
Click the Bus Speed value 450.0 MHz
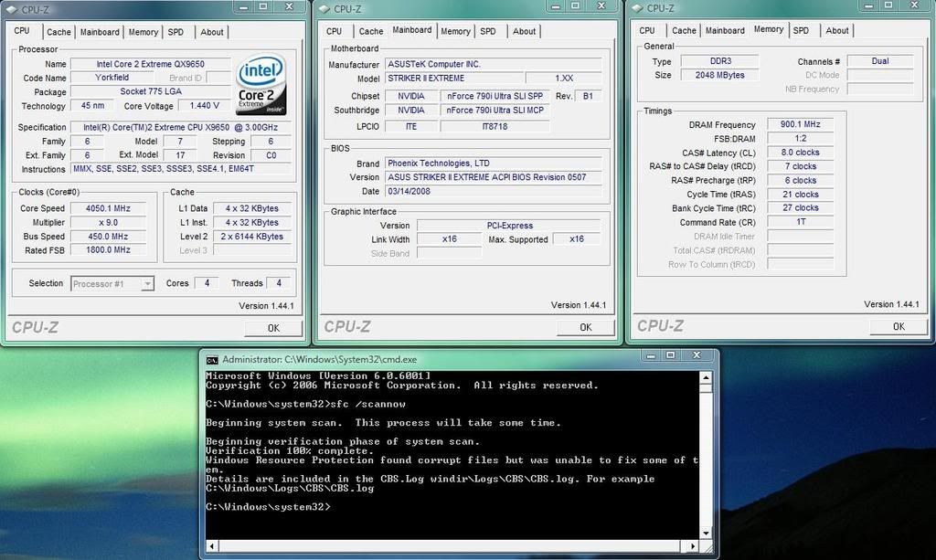click(x=108, y=237)
